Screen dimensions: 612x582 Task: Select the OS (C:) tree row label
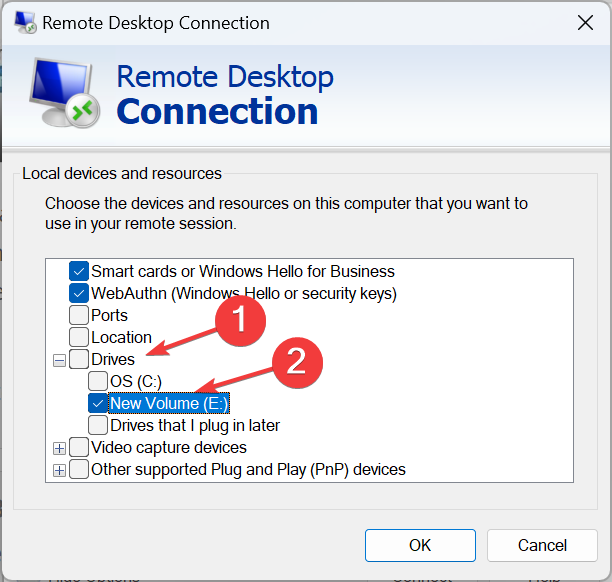pos(136,381)
